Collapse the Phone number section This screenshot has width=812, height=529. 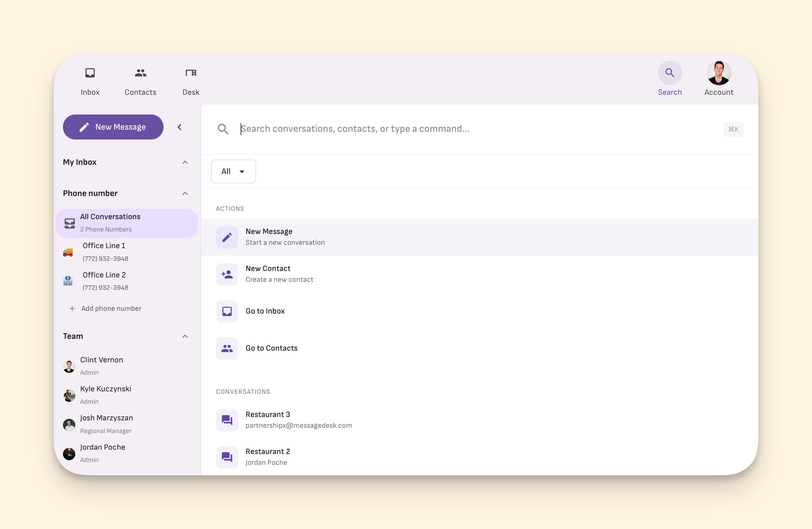185,194
